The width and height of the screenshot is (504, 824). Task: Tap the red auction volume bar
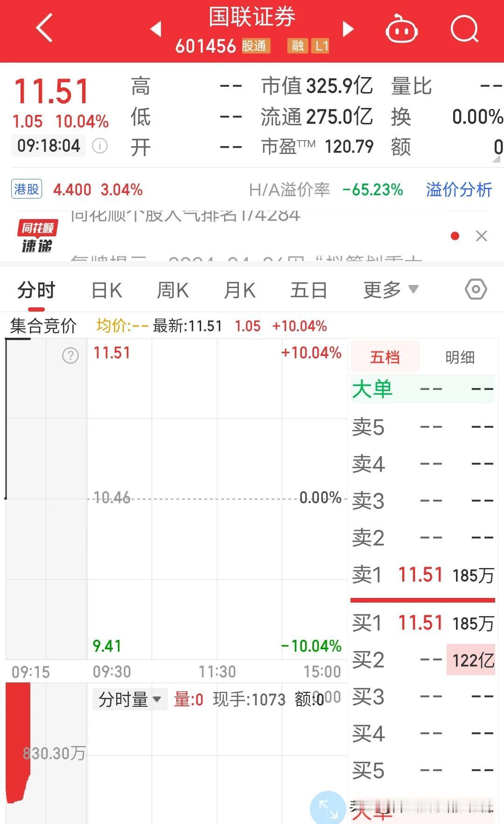coord(18,743)
